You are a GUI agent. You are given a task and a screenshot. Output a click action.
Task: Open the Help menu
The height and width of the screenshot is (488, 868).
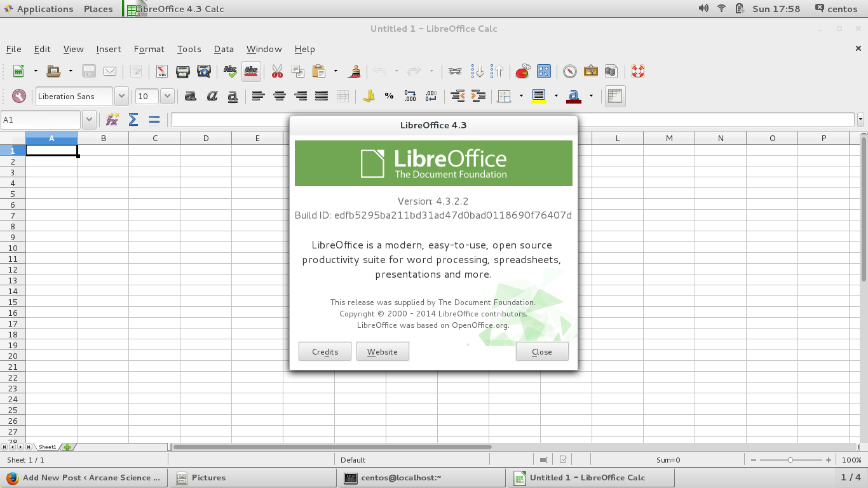click(x=304, y=49)
